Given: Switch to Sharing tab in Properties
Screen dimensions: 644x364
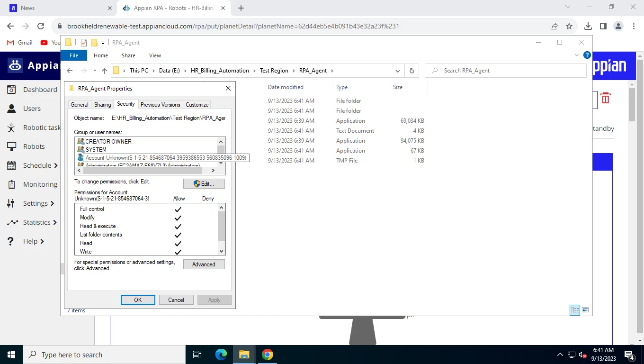Looking at the screenshot, I should [102, 105].
